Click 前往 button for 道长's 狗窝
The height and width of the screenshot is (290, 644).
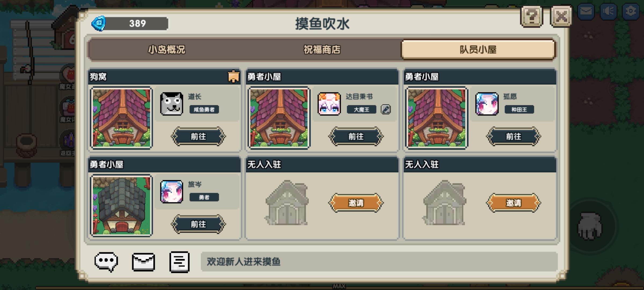point(198,136)
